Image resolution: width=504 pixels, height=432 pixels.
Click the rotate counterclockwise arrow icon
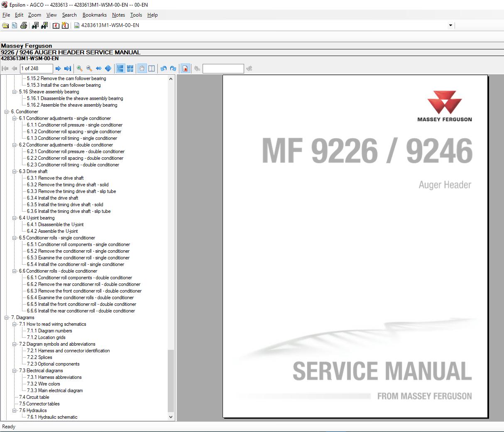[x=163, y=68]
